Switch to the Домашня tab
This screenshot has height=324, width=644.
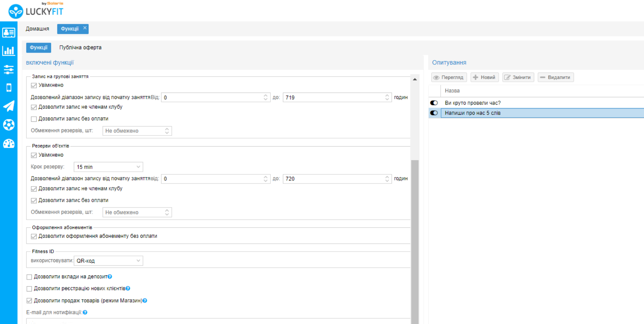37,29
